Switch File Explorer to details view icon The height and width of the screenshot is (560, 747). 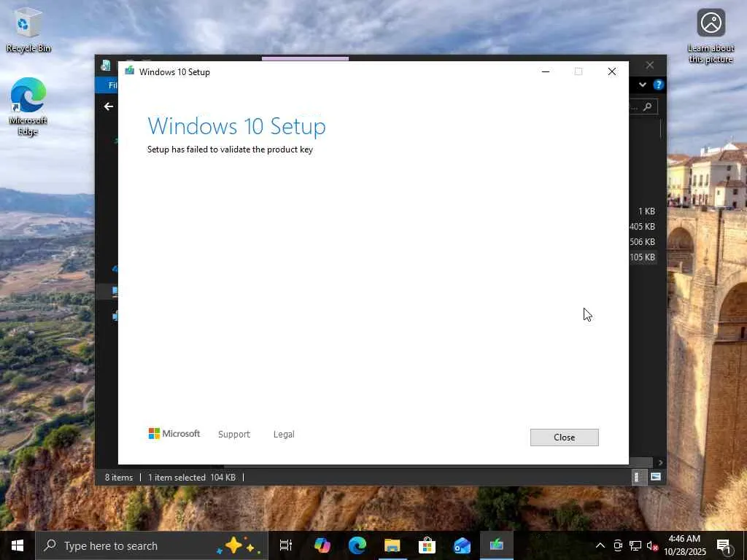(x=638, y=477)
